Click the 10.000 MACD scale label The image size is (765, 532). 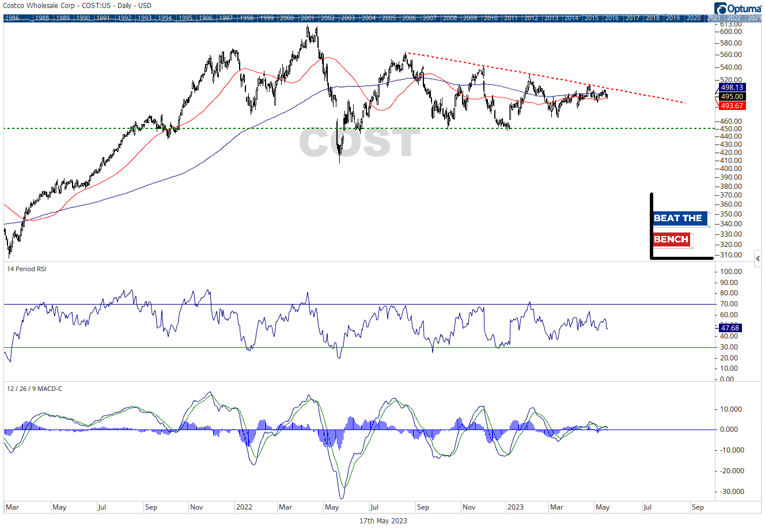[732, 409]
